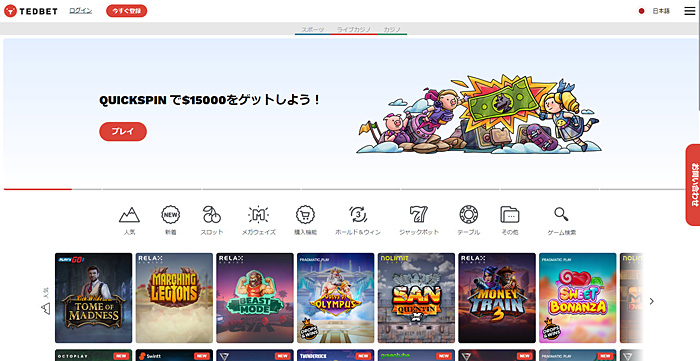Open the Beast Mode game
Image resolution: width=700 pixels, height=361 pixels.
255,298
